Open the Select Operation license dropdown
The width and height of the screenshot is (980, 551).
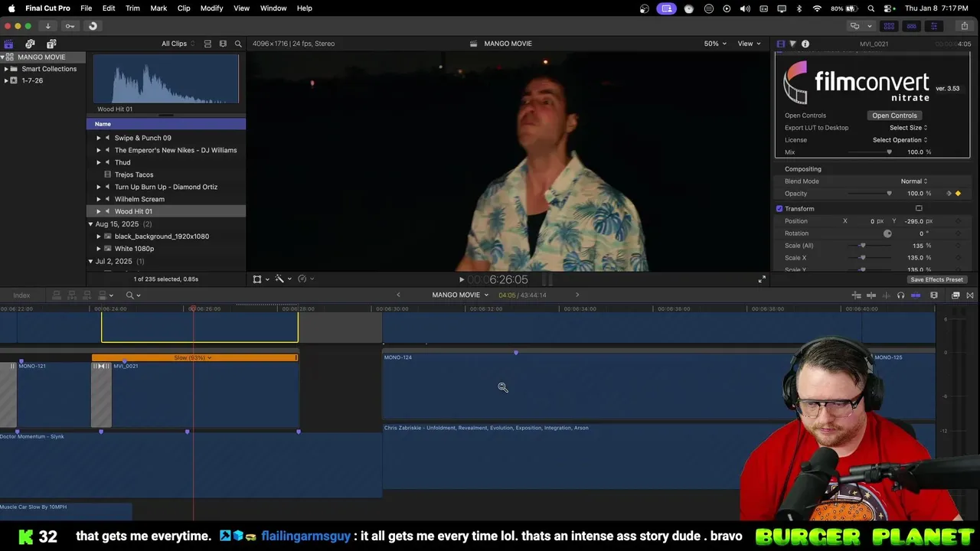pos(900,140)
